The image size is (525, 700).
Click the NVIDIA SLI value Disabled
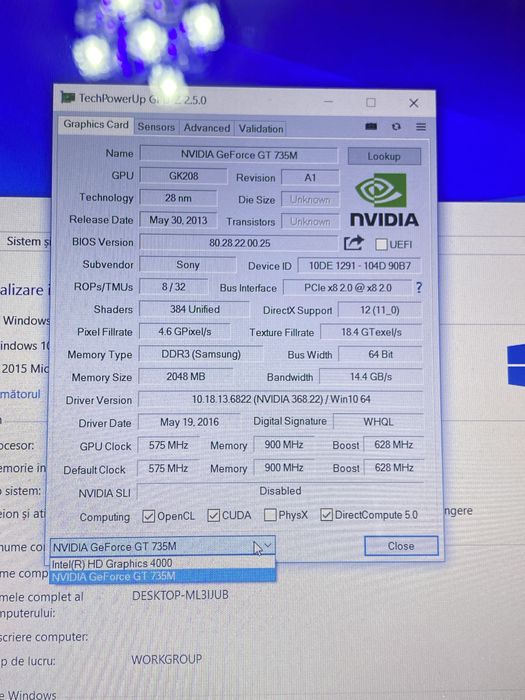[x=280, y=491]
